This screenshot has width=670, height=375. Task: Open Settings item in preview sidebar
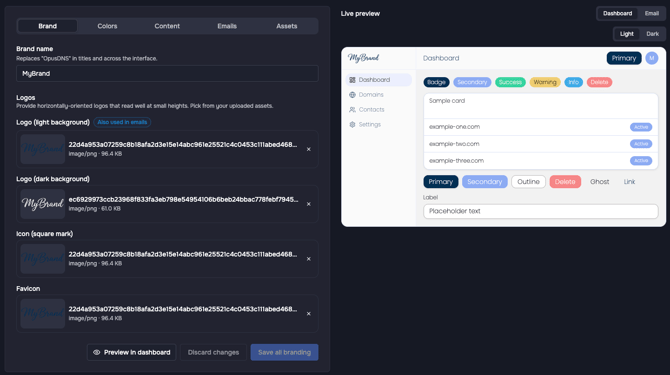click(379, 125)
